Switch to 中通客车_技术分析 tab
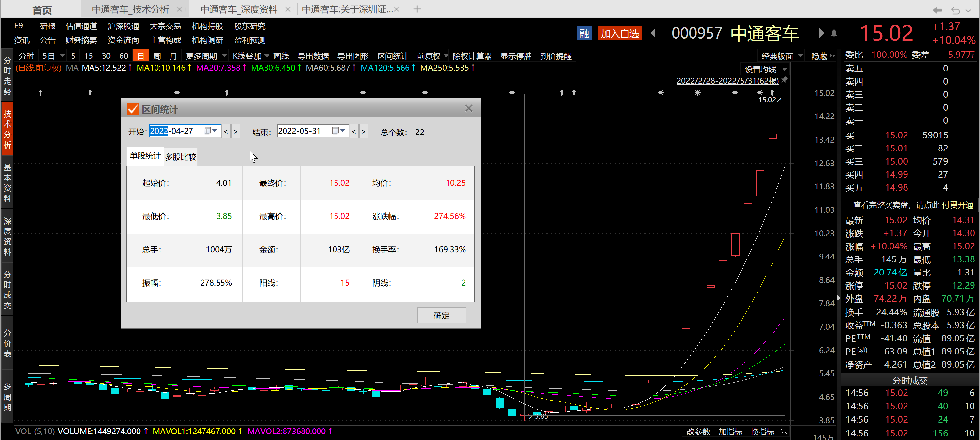Screen dimensions: 980x440 coord(130,9)
